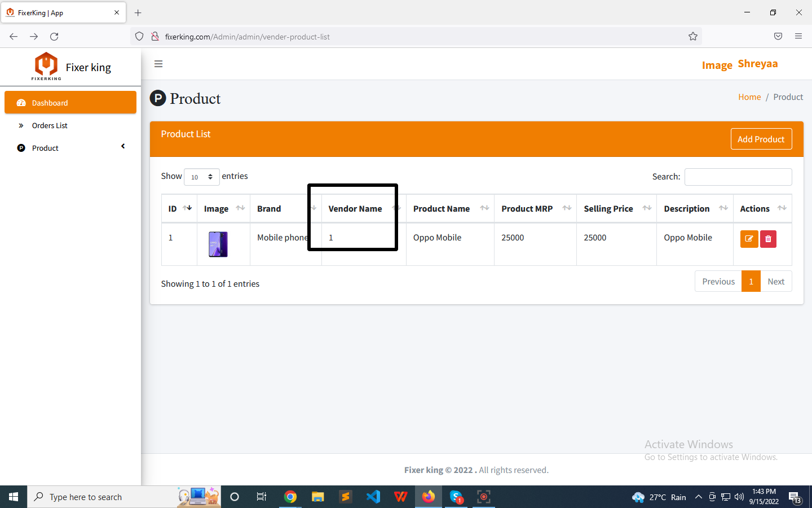Click the Shreyaa user name
This screenshot has width=812, height=508.
click(x=758, y=64)
